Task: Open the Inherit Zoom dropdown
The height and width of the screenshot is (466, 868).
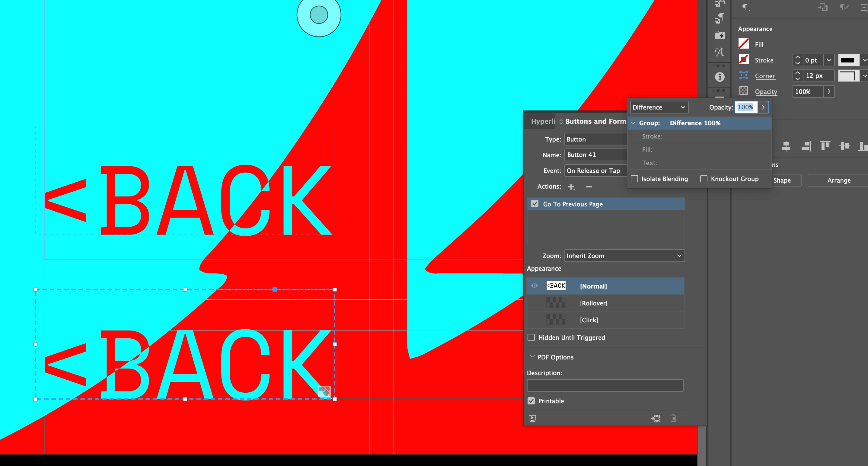Action: pos(624,256)
